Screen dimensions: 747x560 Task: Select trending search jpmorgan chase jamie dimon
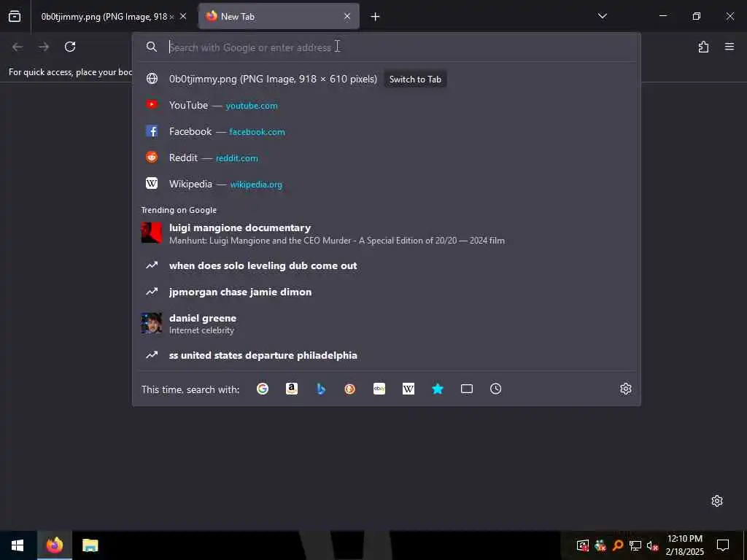[387, 292]
